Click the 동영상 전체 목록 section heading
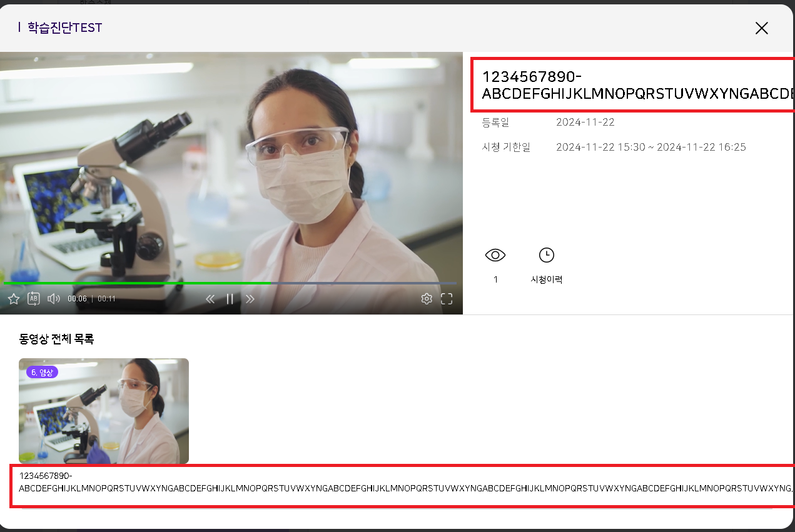The image size is (795, 532). 56,339
